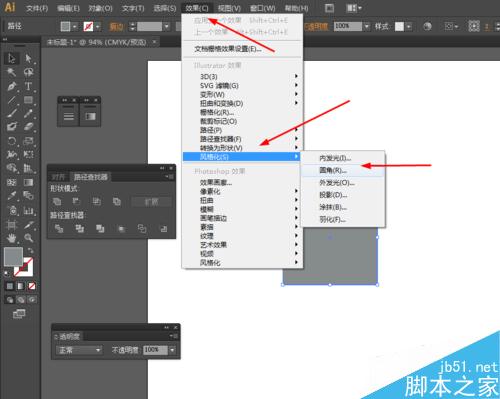Click Exclude icon in 形状模式 row
Image resolution: width=500 pixels, height=399 pixels.
tap(117, 201)
